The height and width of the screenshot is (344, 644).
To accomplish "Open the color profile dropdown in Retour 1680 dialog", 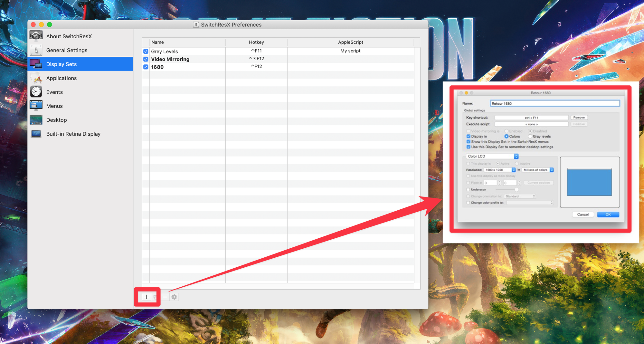I will (530, 203).
